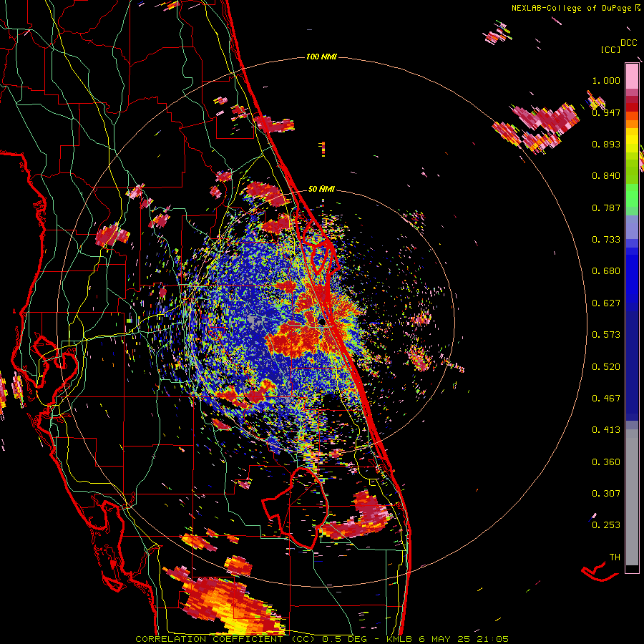Select the 0.360 legend value
644x644 pixels.
tap(606, 462)
